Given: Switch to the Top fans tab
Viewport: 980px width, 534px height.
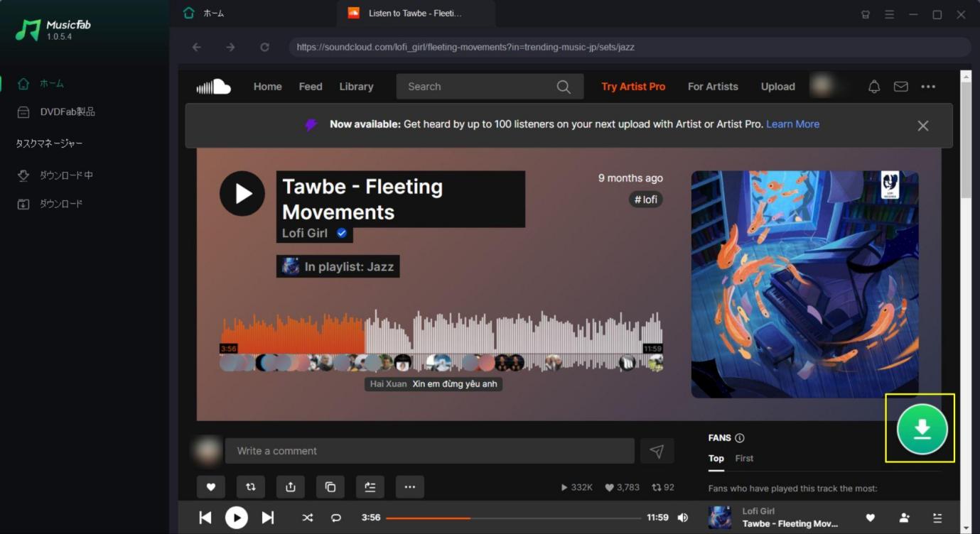Looking at the screenshot, I should [716, 459].
